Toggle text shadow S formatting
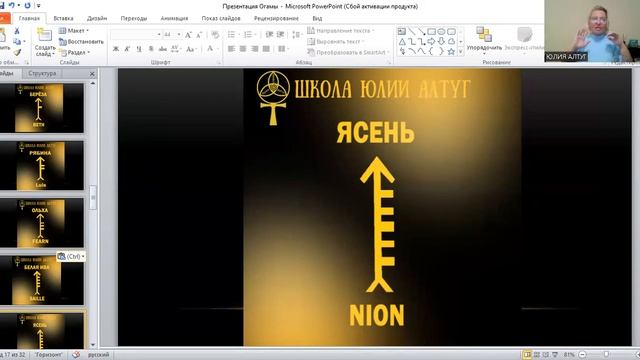The width and height of the screenshot is (640, 360). pyautogui.click(x=151, y=49)
